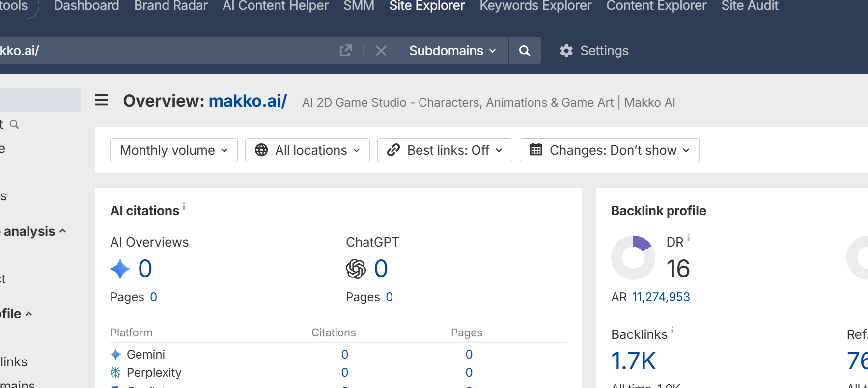The height and width of the screenshot is (388, 868).
Task: Click the Settings label
Action: click(604, 51)
